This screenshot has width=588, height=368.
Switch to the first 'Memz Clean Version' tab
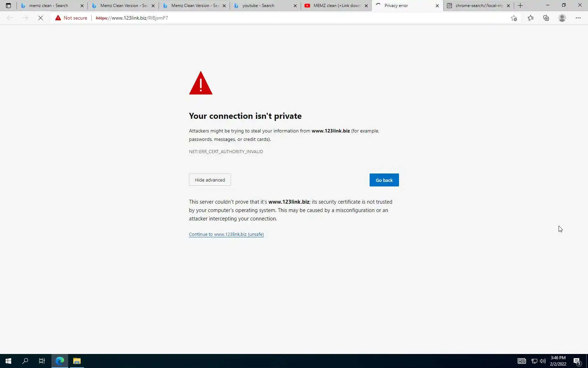(x=123, y=6)
